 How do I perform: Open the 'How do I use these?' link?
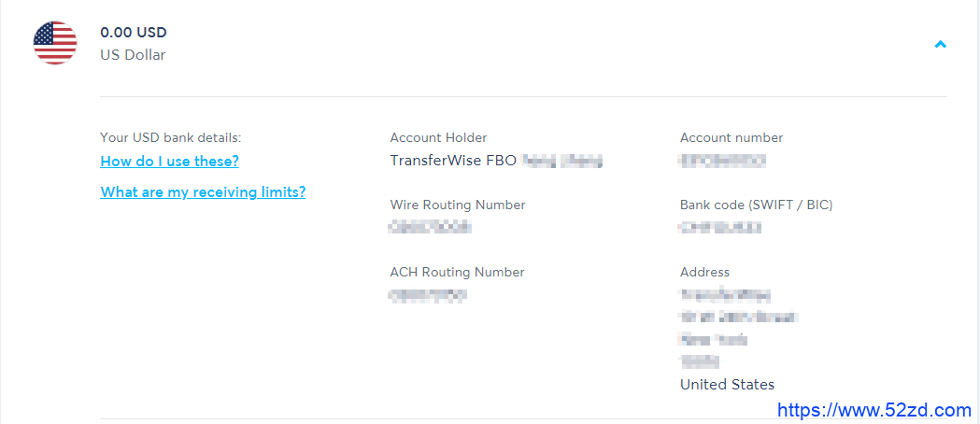169,162
